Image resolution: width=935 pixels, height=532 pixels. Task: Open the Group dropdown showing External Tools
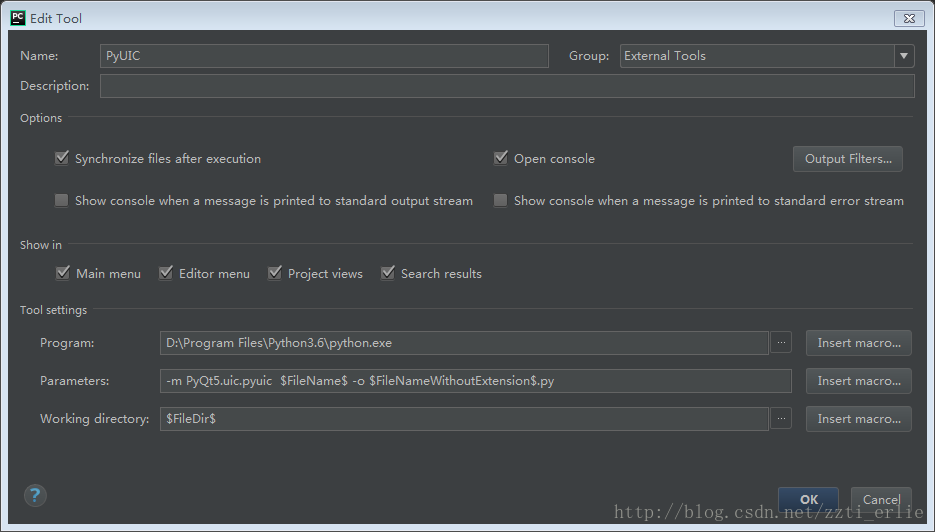tap(903, 56)
